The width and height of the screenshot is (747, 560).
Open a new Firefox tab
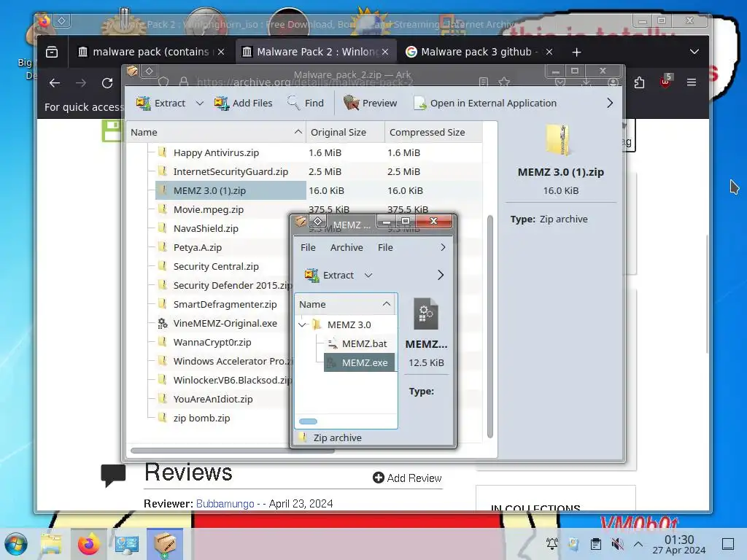click(x=576, y=52)
